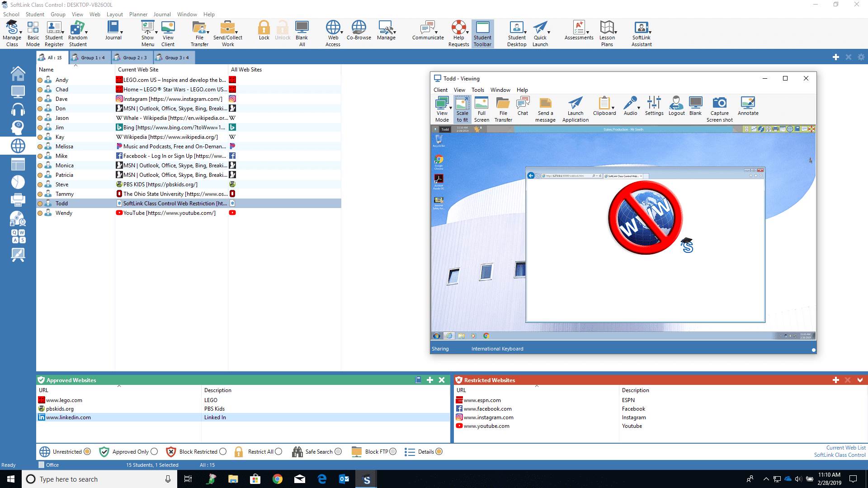
Task: Click Annotate in Todd viewing window
Action: pos(748,107)
